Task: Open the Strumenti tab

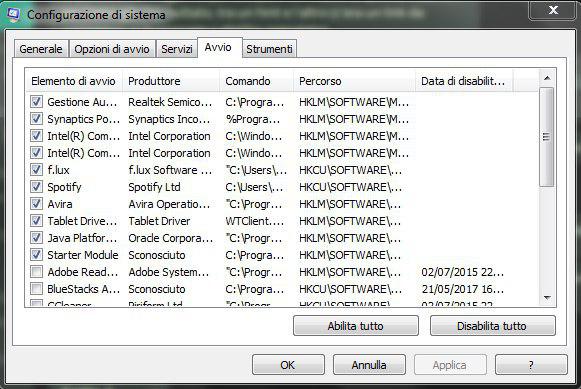Action: 269,49
